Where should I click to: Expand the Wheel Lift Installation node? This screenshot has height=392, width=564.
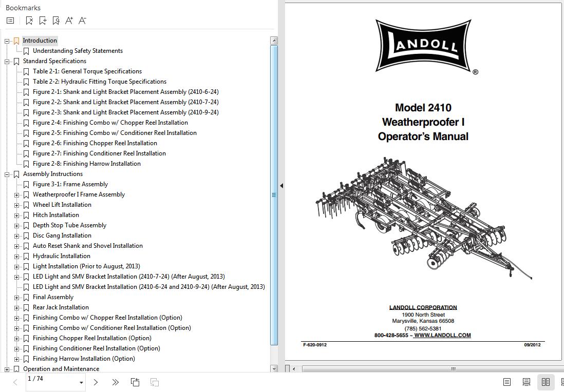[x=16, y=206]
